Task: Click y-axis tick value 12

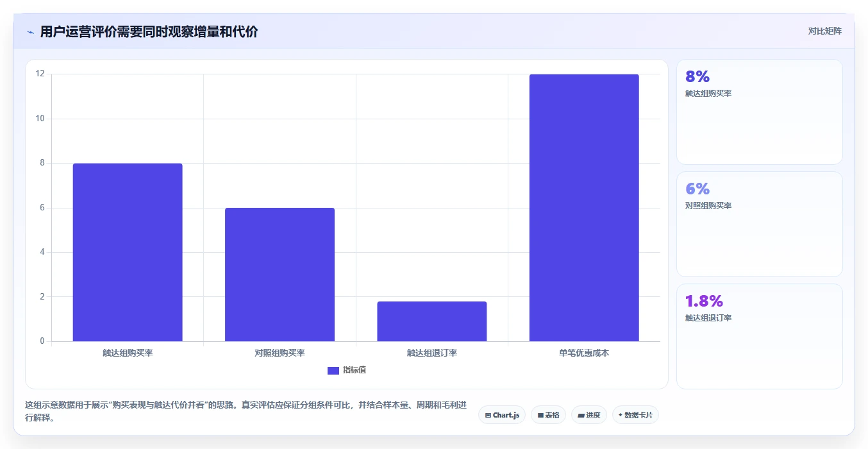Action: coord(40,74)
